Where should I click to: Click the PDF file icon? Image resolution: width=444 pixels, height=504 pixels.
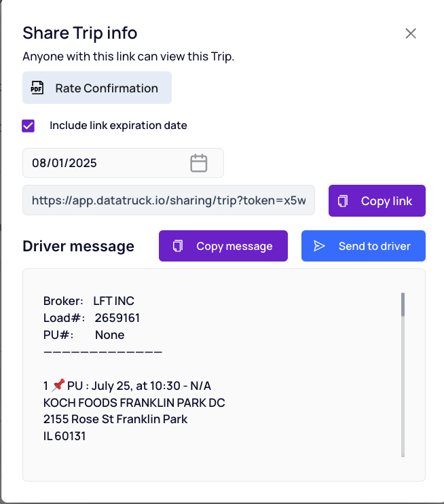coord(37,88)
